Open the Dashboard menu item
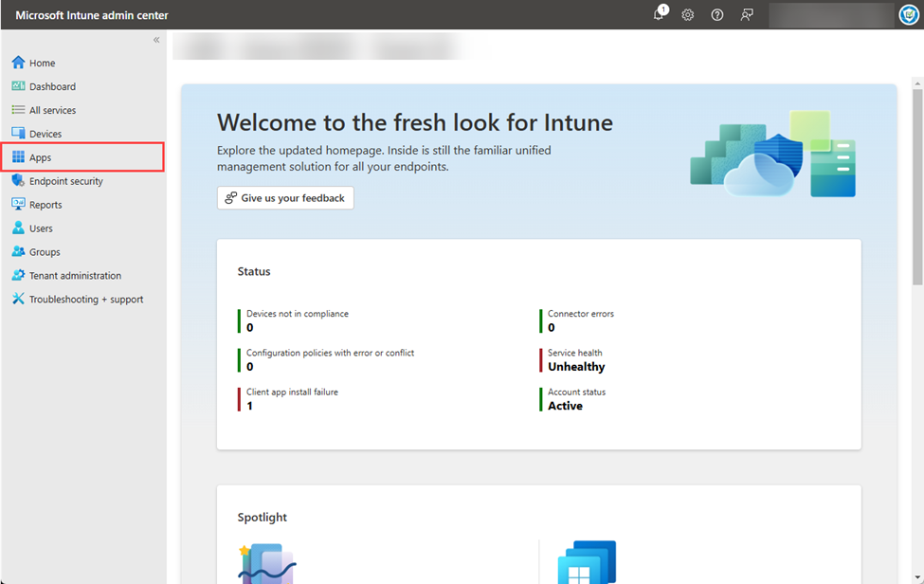This screenshot has width=924, height=584. tap(52, 86)
